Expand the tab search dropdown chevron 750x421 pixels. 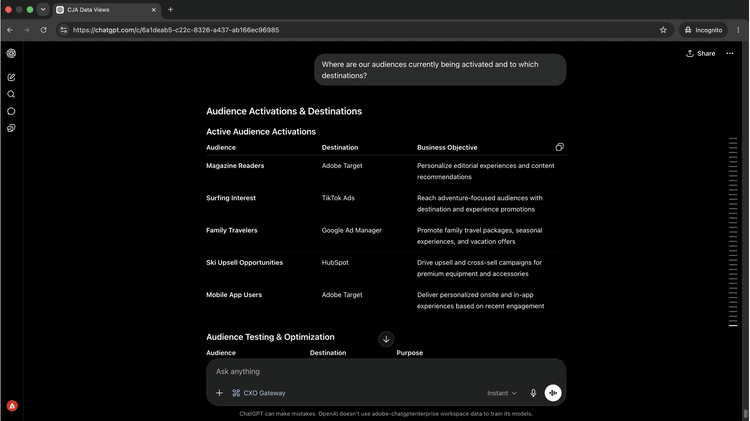point(43,10)
